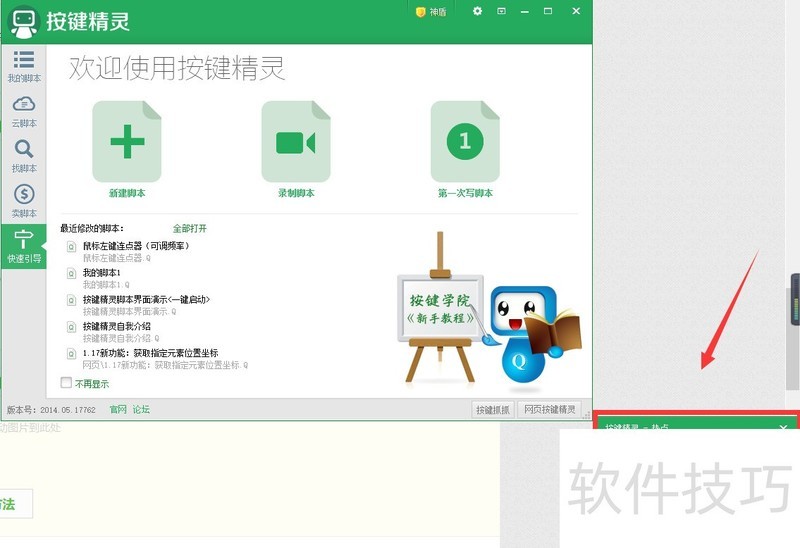This screenshot has width=800, height=548.
Task: Click the 录制脚本 camera document icon
Action: 296,141
